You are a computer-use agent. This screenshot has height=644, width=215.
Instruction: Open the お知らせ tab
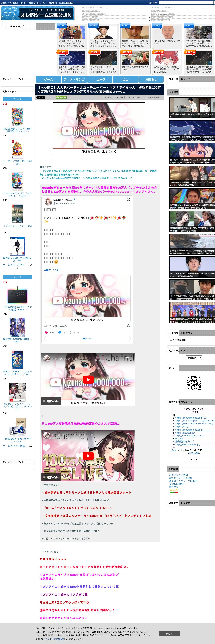pyautogui.click(x=151, y=80)
